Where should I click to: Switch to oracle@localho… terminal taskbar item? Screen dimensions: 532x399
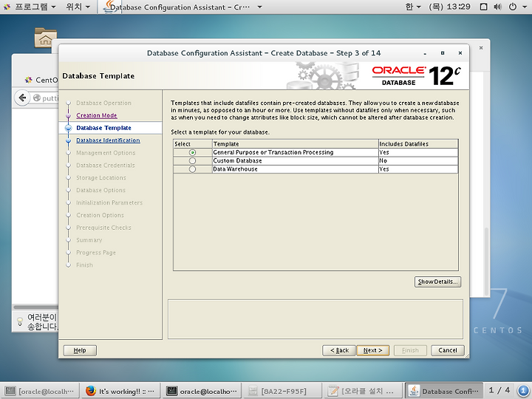(x=202, y=391)
